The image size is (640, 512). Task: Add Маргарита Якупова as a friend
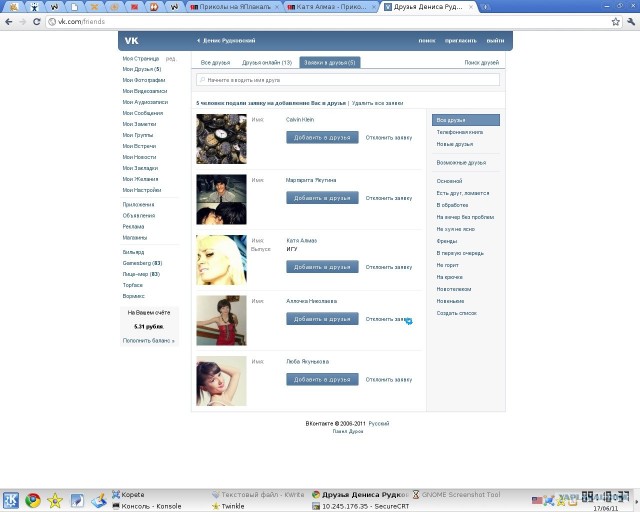click(322, 198)
